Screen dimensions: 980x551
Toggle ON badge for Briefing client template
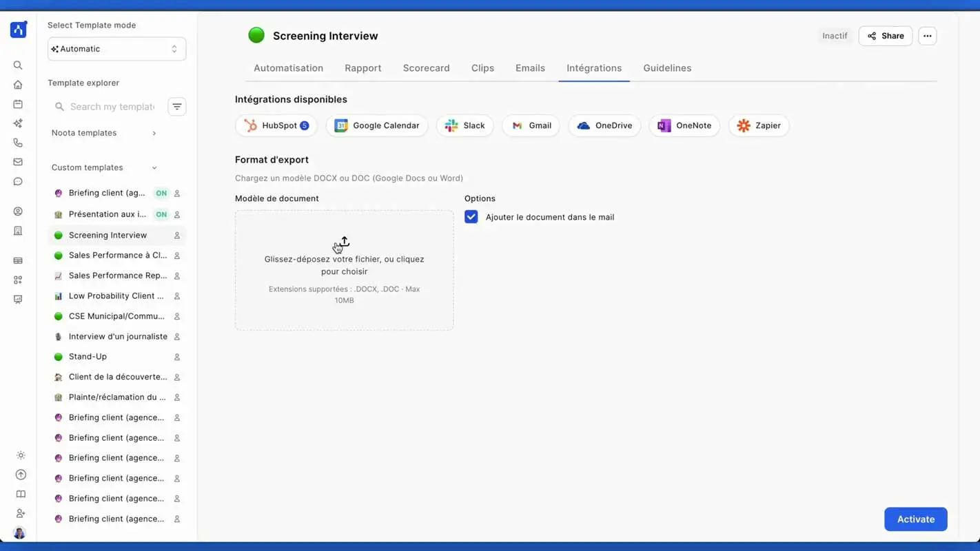pyautogui.click(x=161, y=194)
